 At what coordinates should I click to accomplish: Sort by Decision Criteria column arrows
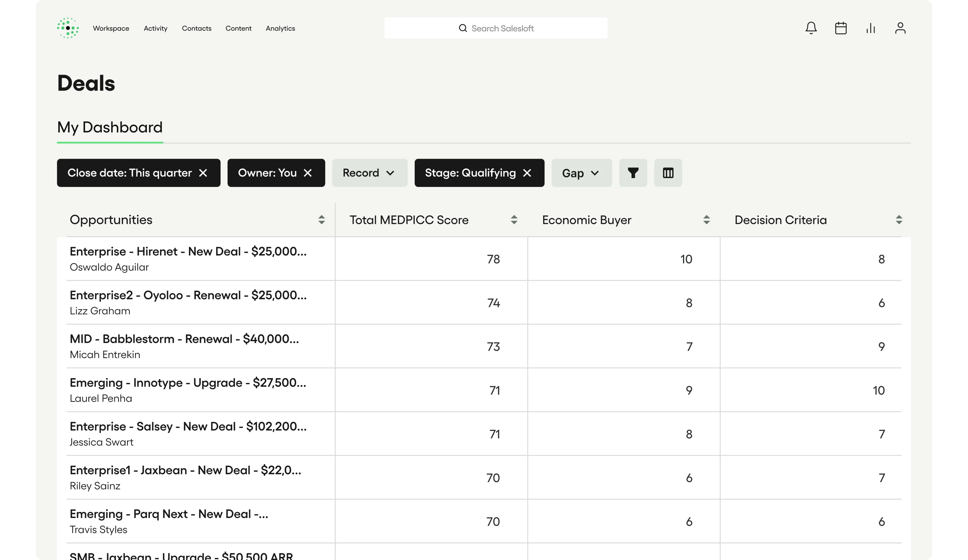coord(899,220)
